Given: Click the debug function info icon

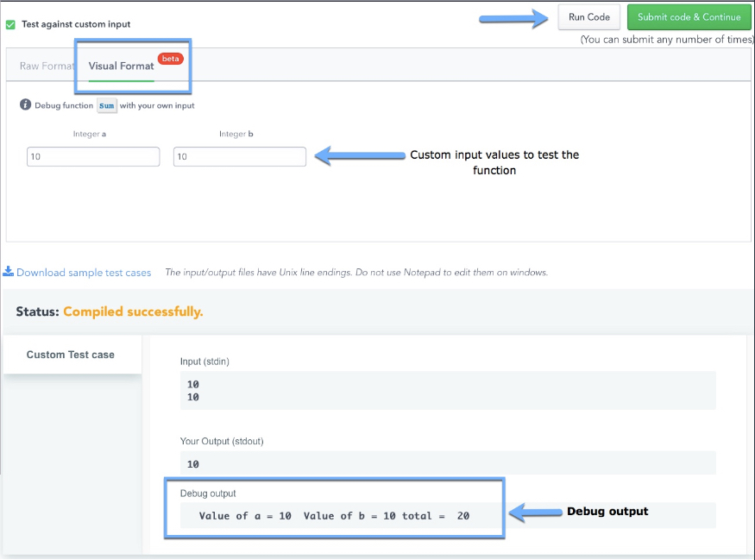Looking at the screenshot, I should (25, 105).
